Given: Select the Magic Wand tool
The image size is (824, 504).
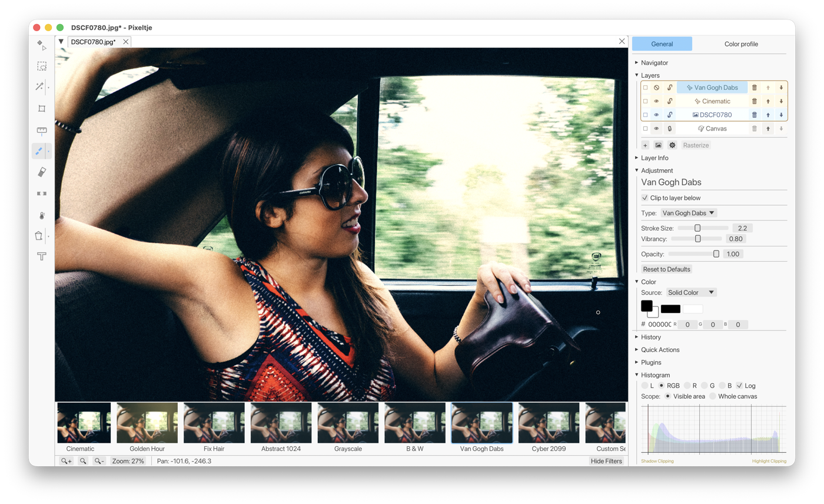Looking at the screenshot, I should 39,87.
